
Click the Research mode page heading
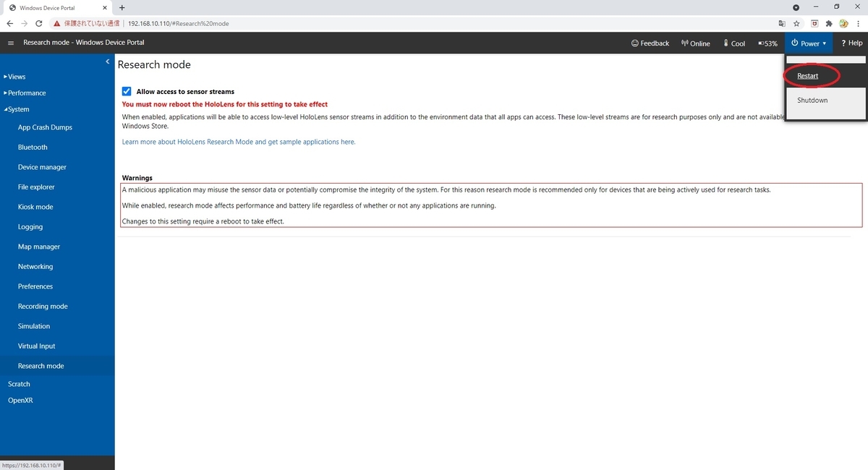154,64
